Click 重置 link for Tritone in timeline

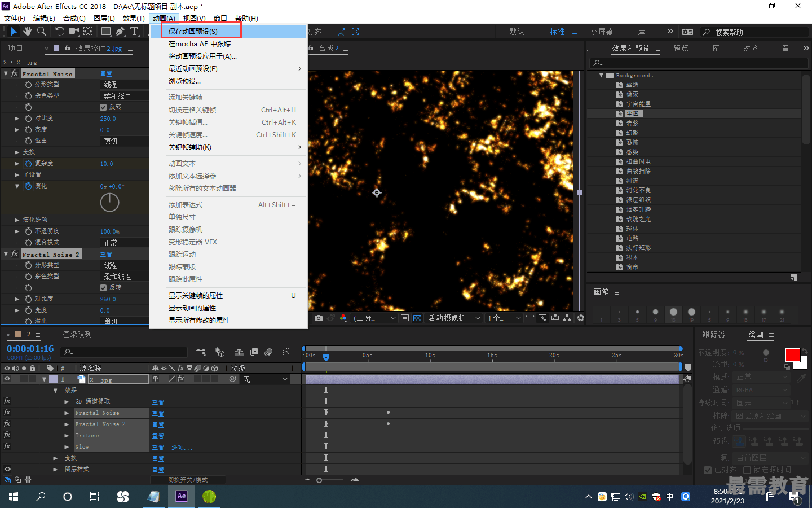click(158, 436)
